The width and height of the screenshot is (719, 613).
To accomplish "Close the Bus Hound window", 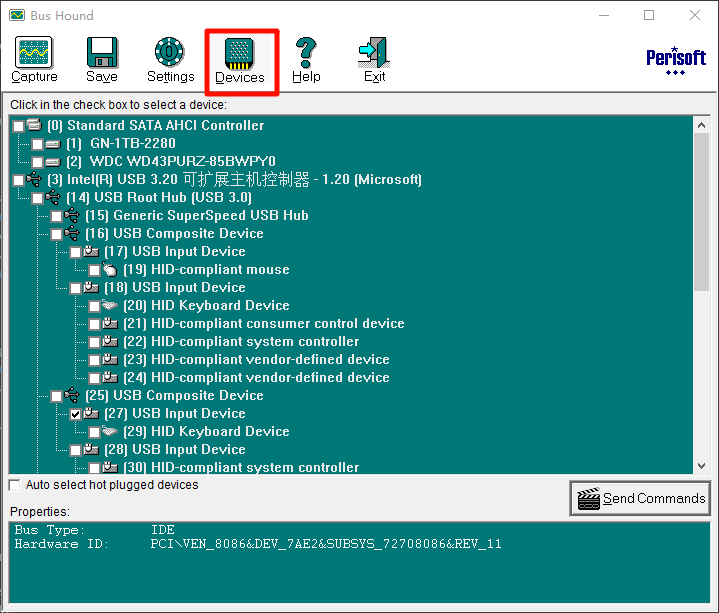I will tap(695, 16).
